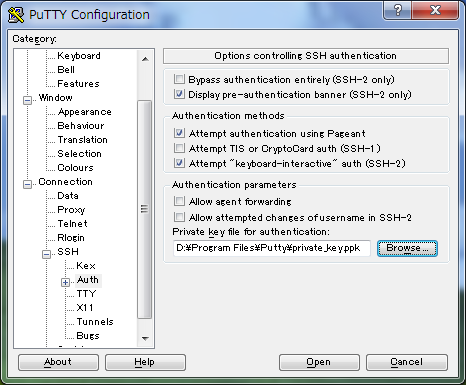Screen dimensions: 466x385
Task: Browse for a private key file
Action: click(407, 248)
